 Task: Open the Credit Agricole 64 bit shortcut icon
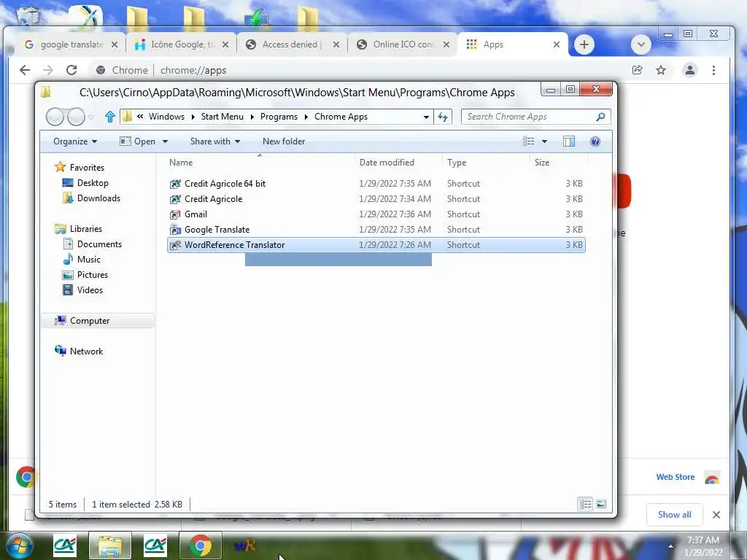[175, 184]
